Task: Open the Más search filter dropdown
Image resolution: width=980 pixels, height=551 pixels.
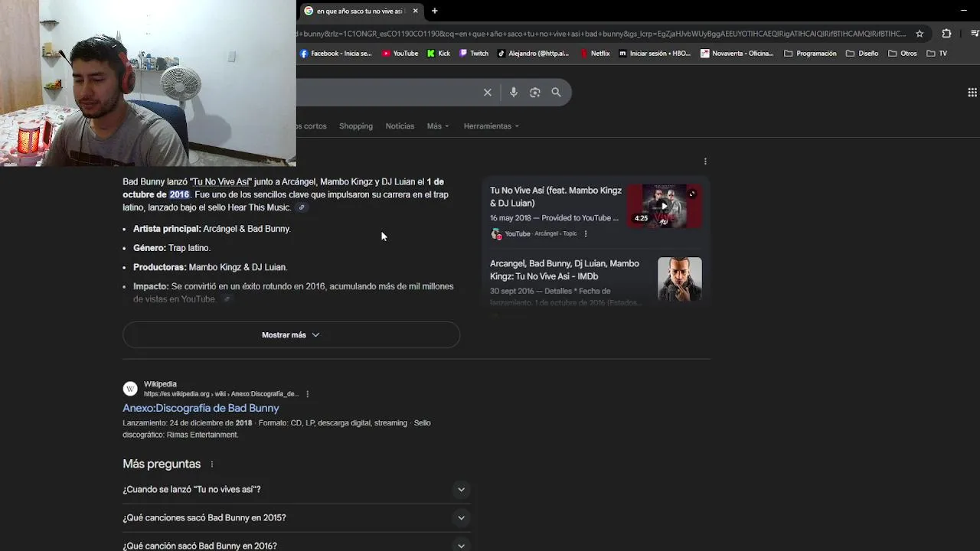Action: click(x=438, y=126)
